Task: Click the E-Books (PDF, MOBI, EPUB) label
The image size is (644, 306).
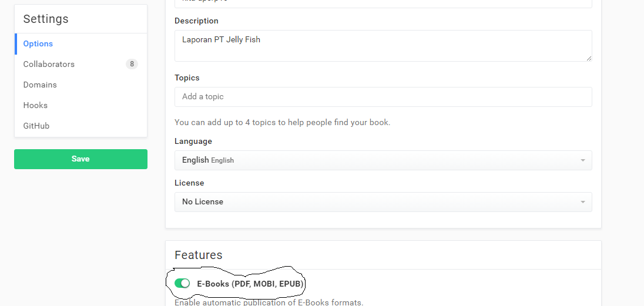Action: tap(250, 284)
